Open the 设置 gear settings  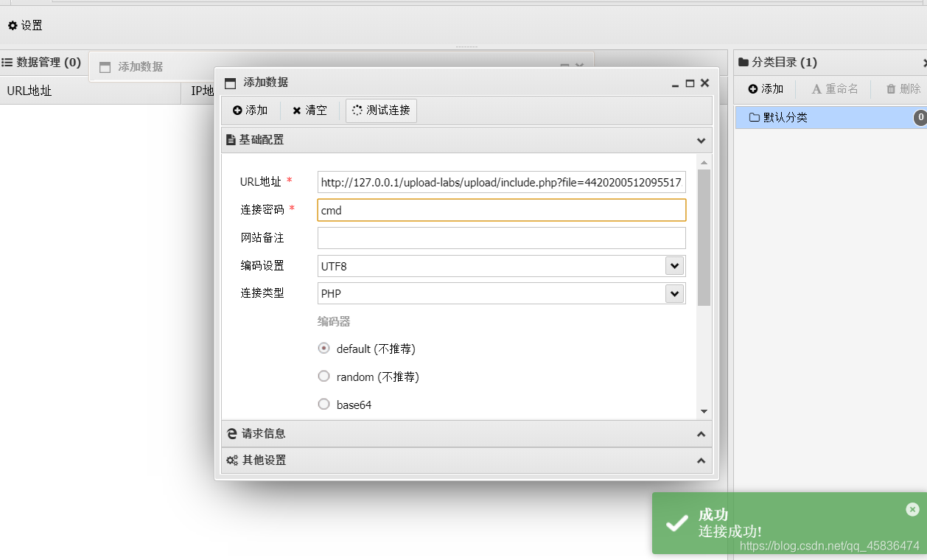click(x=25, y=26)
